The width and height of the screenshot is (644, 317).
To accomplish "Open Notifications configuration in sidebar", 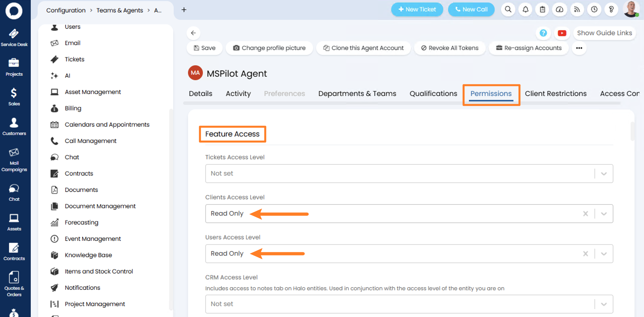I will (x=82, y=288).
